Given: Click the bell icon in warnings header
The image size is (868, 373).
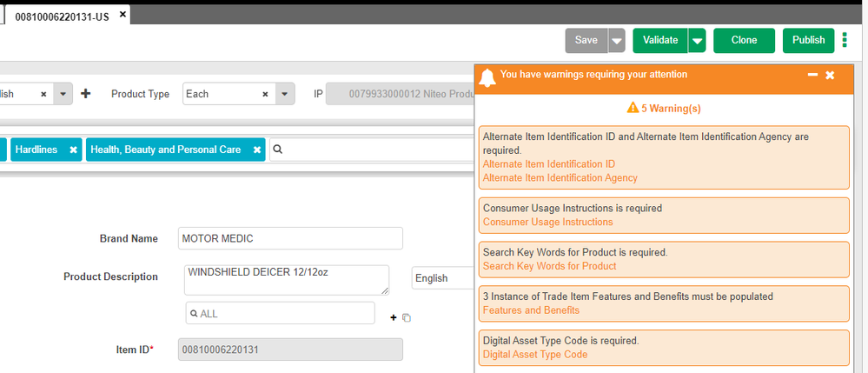Looking at the screenshot, I should point(487,77).
